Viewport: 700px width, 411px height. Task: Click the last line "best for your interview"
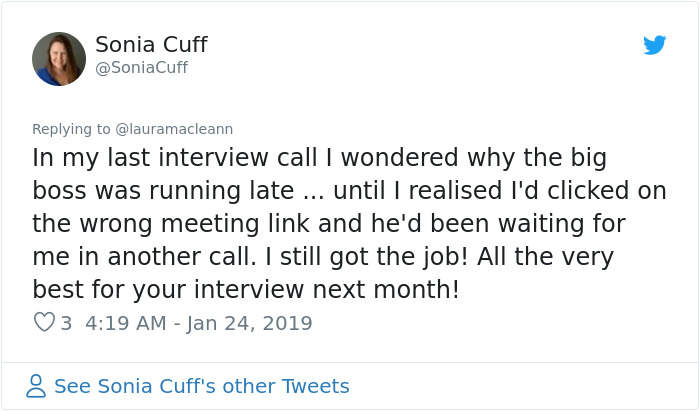[x=246, y=290]
